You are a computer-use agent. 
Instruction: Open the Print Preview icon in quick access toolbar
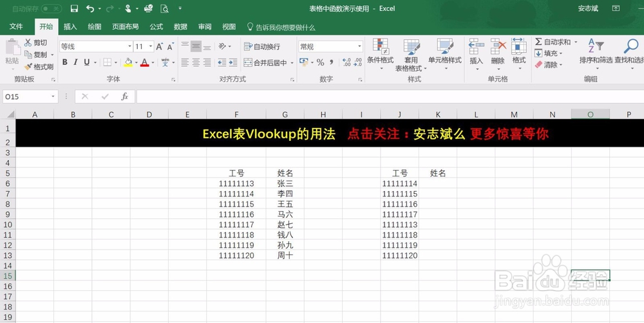[165, 8]
